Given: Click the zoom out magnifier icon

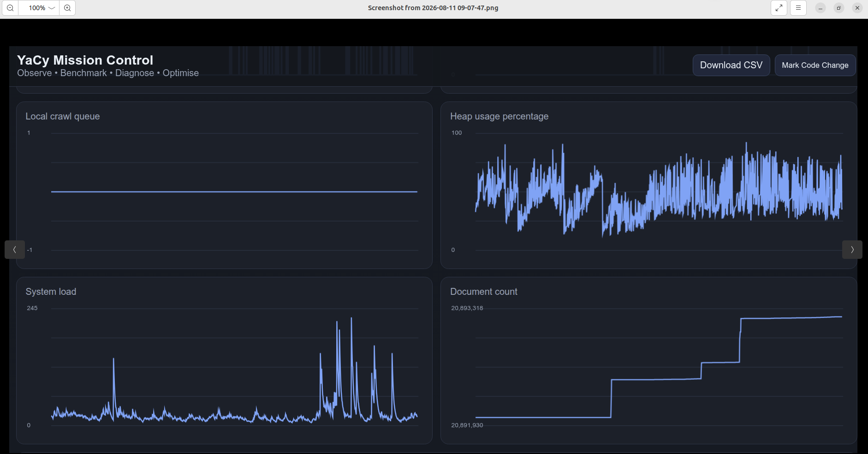Looking at the screenshot, I should 10,8.
